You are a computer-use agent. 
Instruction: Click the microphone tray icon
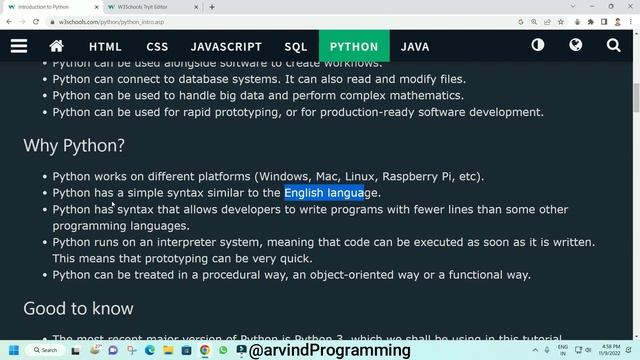(547, 350)
